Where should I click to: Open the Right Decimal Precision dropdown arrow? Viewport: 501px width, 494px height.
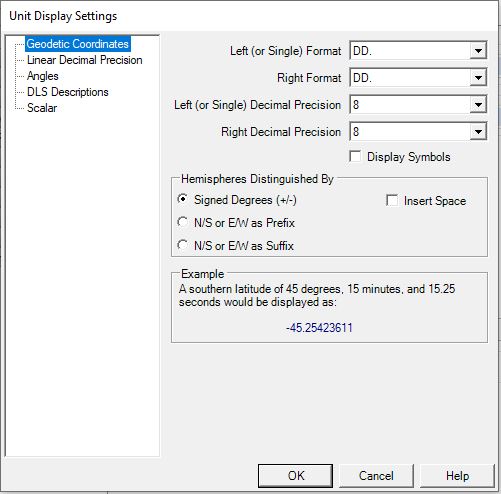[478, 132]
